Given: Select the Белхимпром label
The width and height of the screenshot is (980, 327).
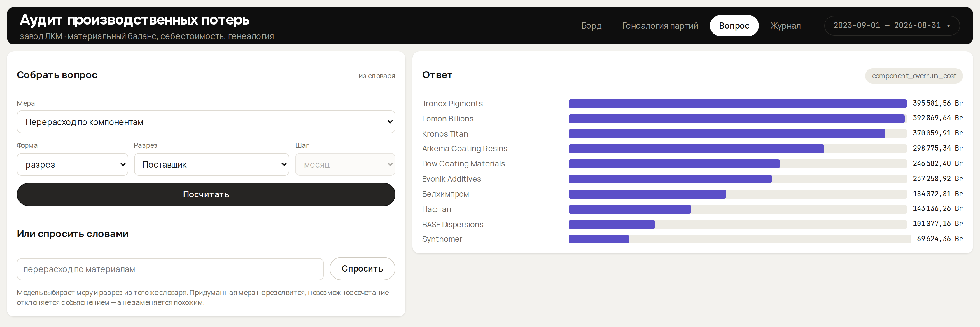Looking at the screenshot, I should pos(445,194).
